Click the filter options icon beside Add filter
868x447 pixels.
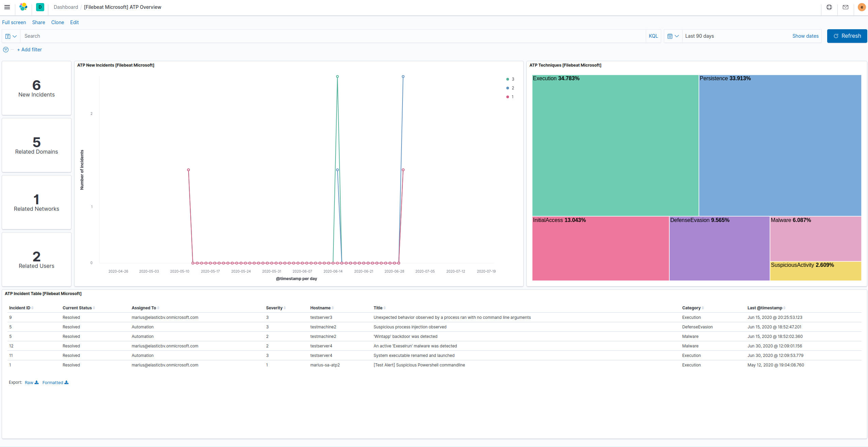coord(6,50)
